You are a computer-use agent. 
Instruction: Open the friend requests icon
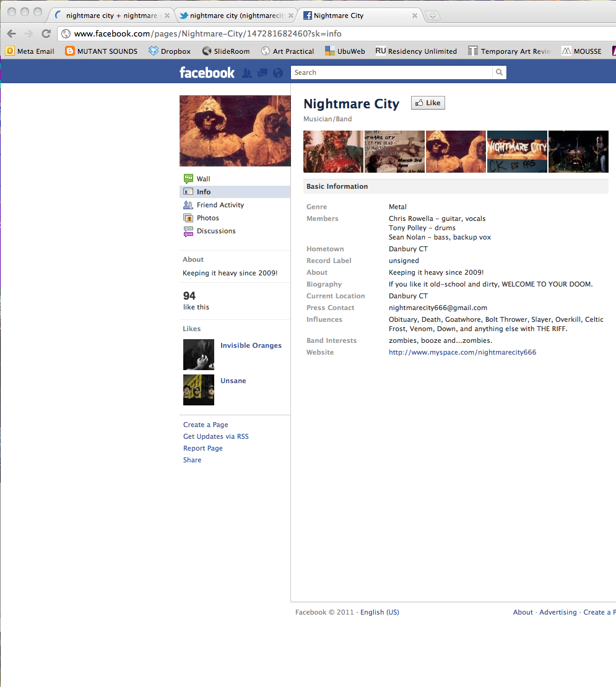click(x=247, y=73)
